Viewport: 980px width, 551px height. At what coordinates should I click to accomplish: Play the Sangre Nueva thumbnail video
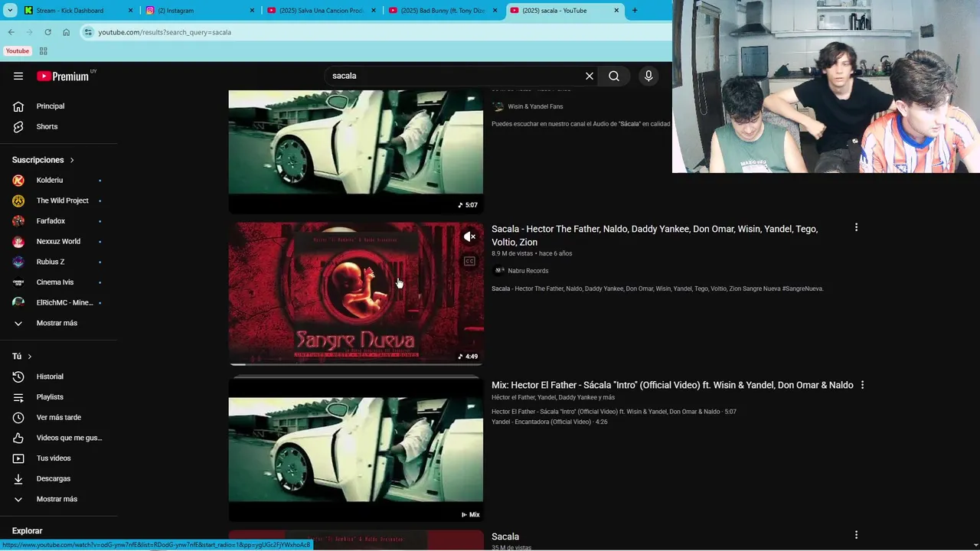[356, 293]
